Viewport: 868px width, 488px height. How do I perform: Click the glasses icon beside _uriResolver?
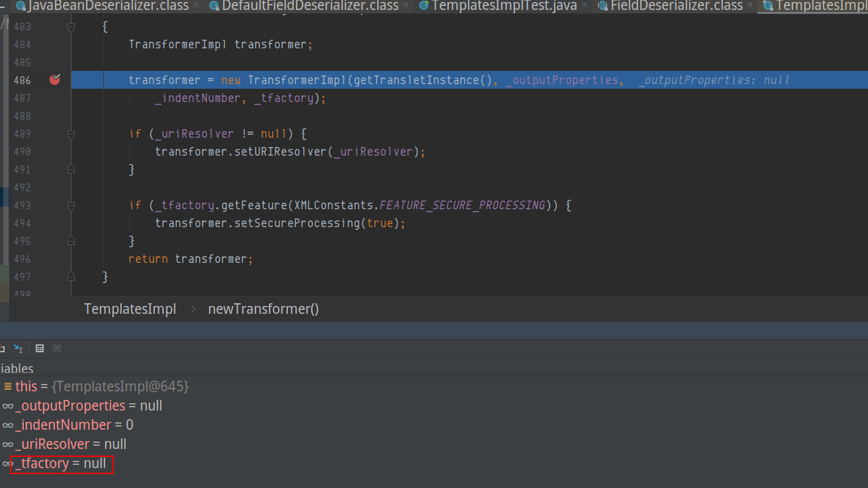pyautogui.click(x=8, y=444)
